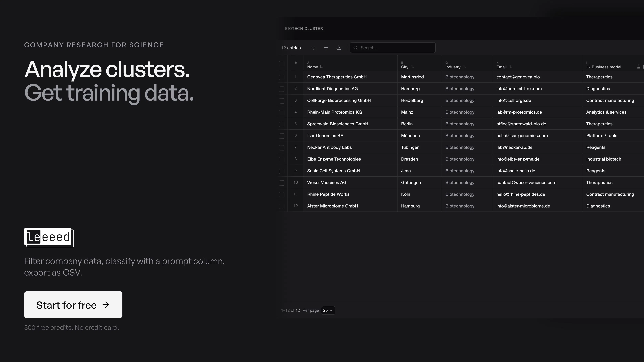The width and height of the screenshot is (644, 362).
Task: Toggle the select-all header checkbox
Action: click(x=282, y=64)
